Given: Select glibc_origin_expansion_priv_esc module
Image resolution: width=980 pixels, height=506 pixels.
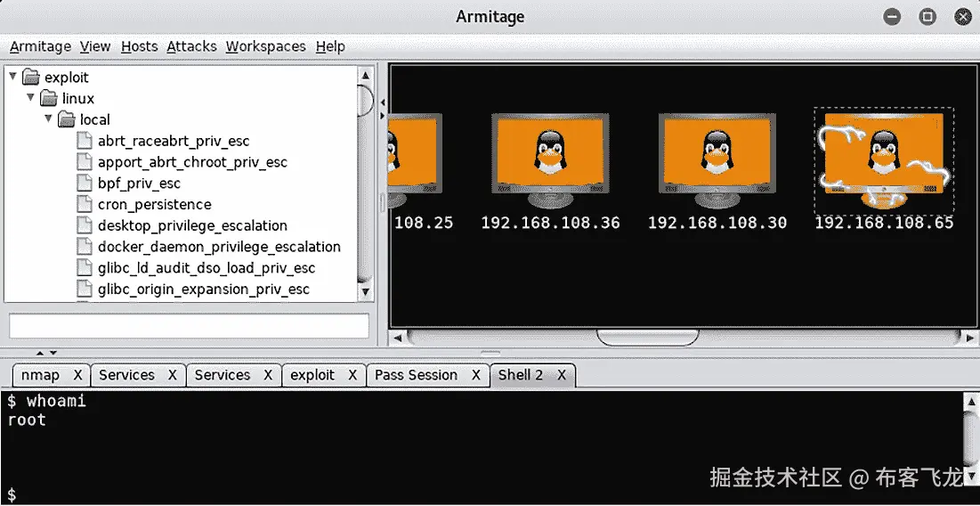Looking at the screenshot, I should [x=204, y=290].
